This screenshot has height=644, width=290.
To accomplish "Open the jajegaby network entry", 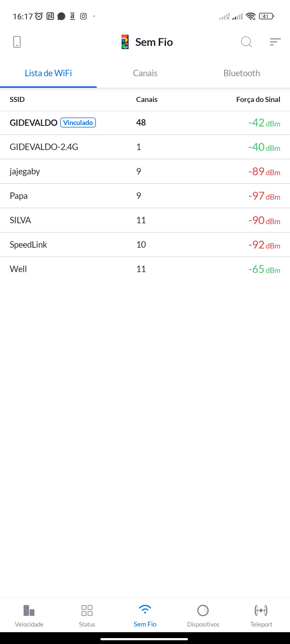I will (145, 171).
